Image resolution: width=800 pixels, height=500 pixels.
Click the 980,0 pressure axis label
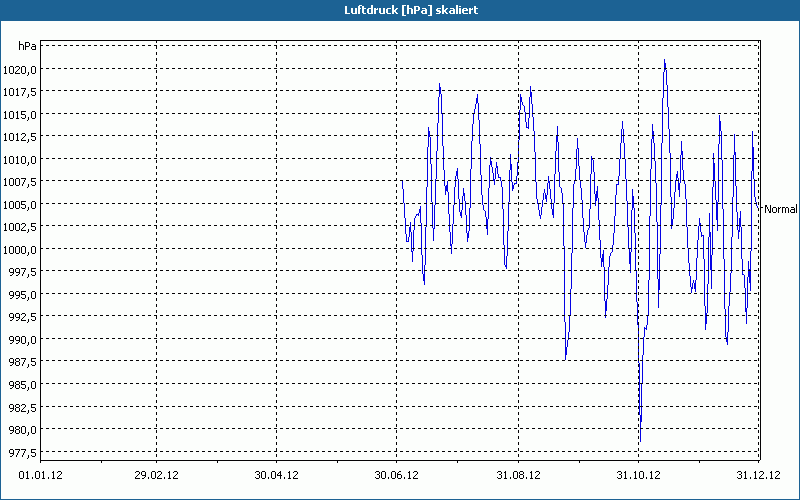point(22,430)
